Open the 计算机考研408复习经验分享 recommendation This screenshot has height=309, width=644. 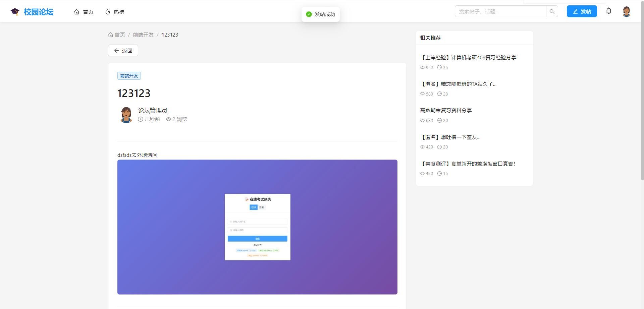[469, 57]
